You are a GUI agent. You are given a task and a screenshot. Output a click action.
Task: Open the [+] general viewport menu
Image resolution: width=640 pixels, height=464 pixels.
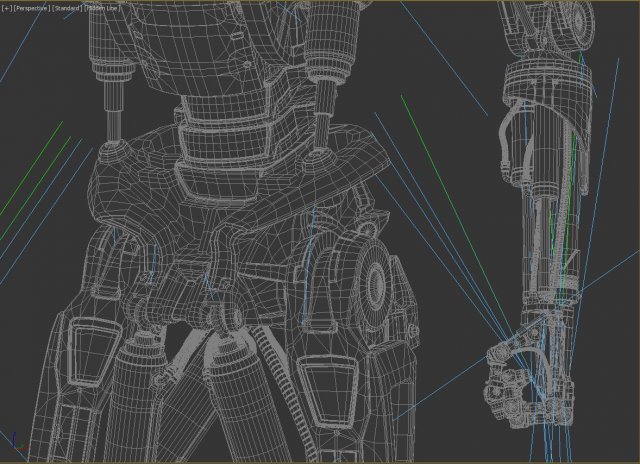pyautogui.click(x=6, y=7)
